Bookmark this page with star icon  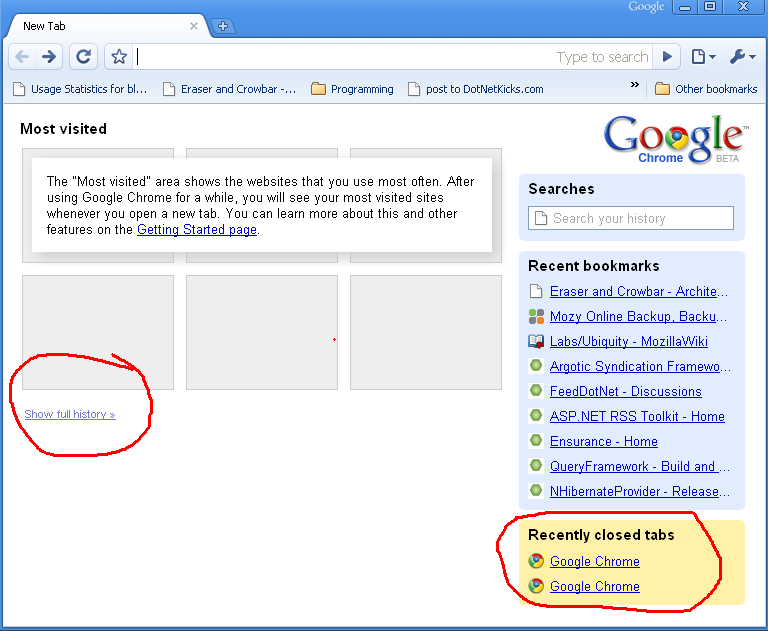pos(119,57)
